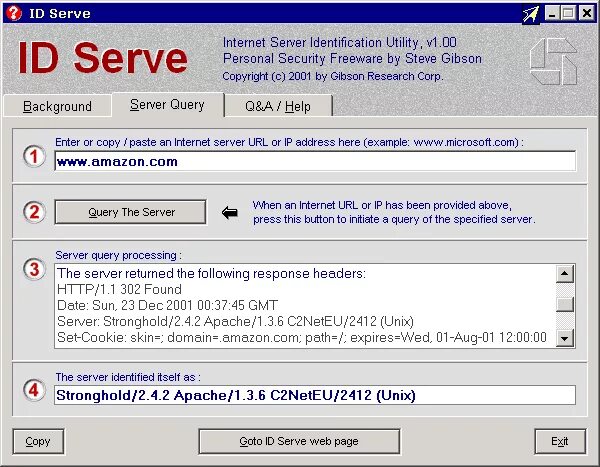Image resolution: width=600 pixels, height=467 pixels.
Task: Click the 'Server query processing :' label
Action: pyautogui.click(x=119, y=255)
